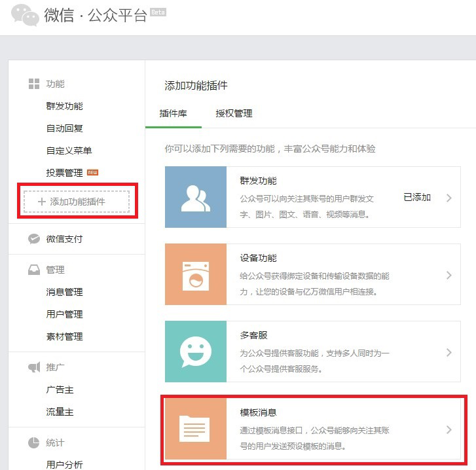Screen dimensions: 476x470
Task: Click the 设备功能 card title
Action: pos(259,258)
